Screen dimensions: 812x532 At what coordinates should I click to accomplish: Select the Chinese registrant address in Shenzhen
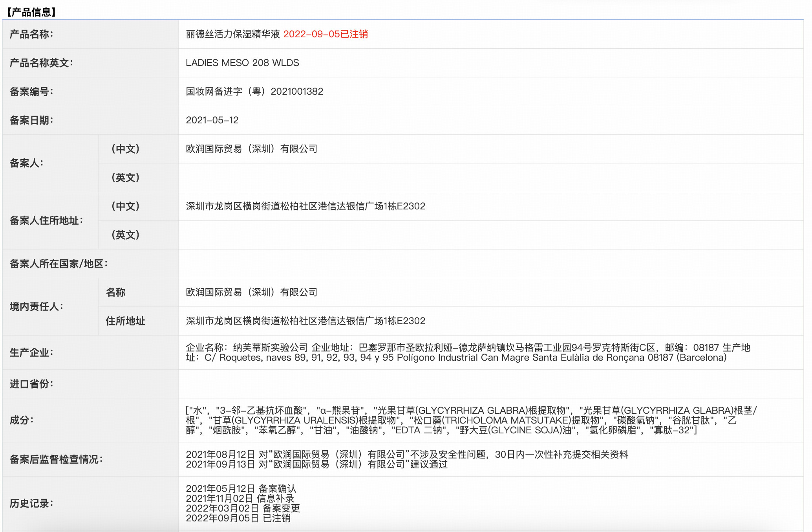point(305,206)
